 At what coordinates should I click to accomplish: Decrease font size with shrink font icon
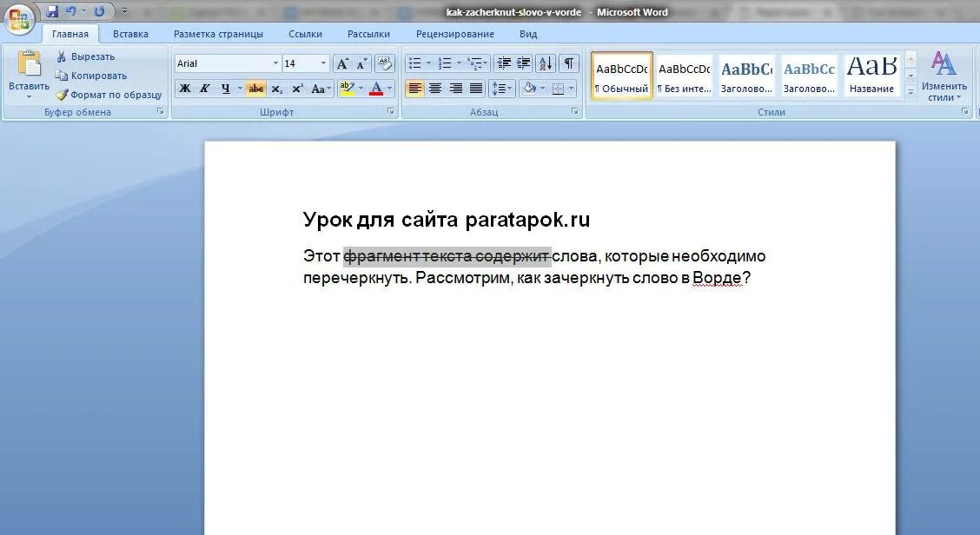(362, 63)
